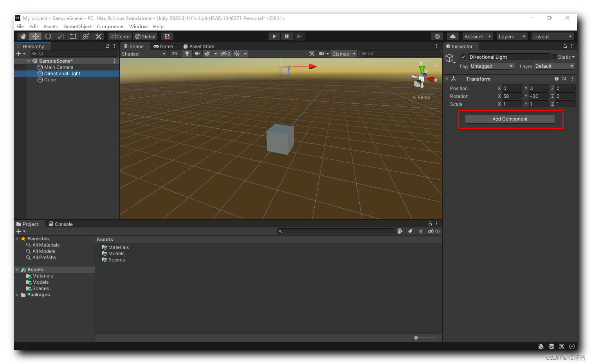Open the GameObject menu
Screen dimensions: 591x364
[x=77, y=26]
